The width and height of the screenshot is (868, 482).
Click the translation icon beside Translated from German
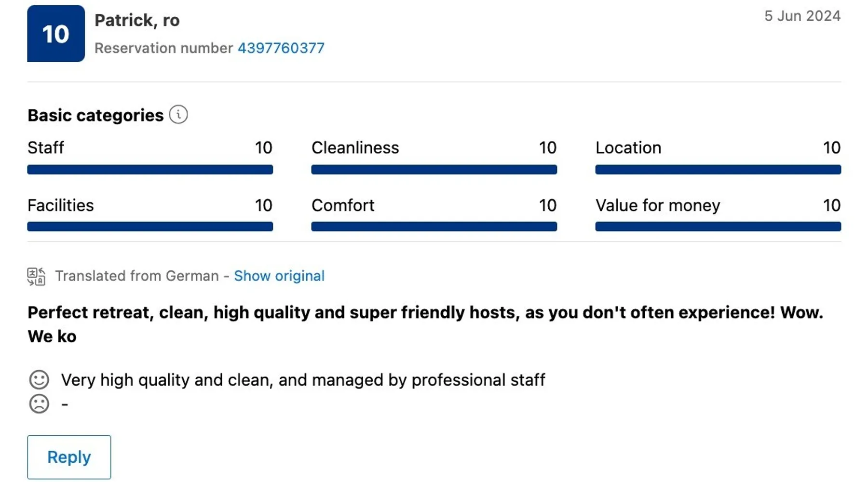36,276
